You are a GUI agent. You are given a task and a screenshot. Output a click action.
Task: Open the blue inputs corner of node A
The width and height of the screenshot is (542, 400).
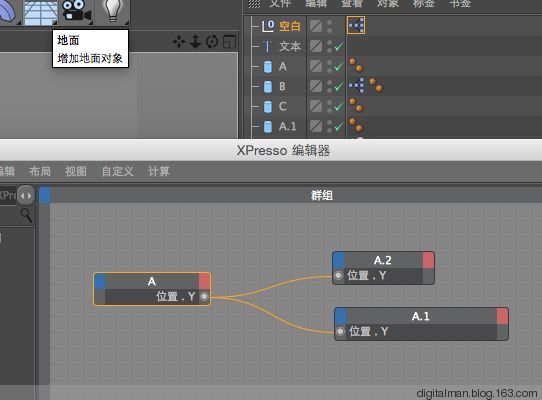(x=100, y=281)
